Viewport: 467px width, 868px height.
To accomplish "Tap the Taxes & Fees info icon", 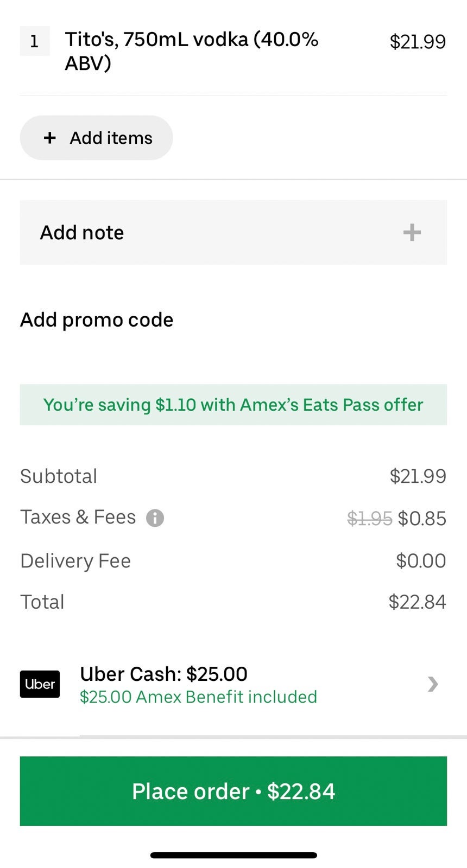I will click(155, 518).
